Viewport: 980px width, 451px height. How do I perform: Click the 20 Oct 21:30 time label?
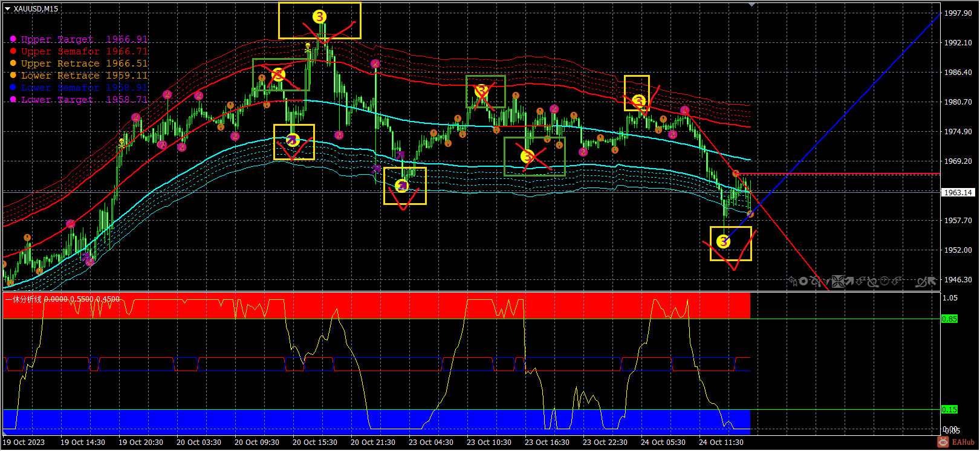coord(373,443)
